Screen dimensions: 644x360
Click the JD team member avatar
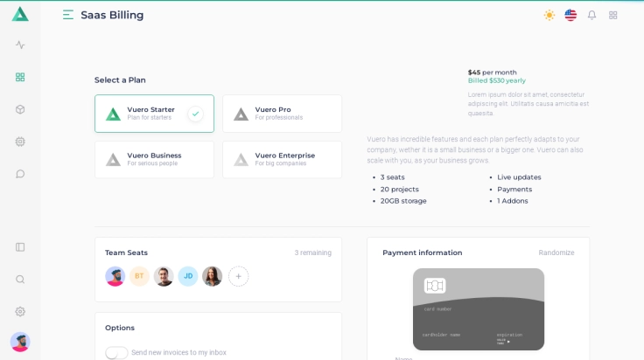(x=188, y=276)
